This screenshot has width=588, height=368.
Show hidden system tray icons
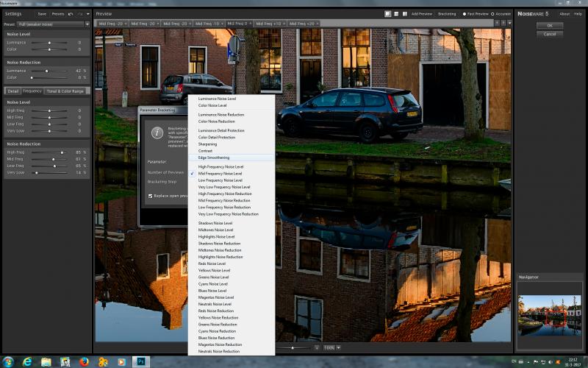[528, 362]
